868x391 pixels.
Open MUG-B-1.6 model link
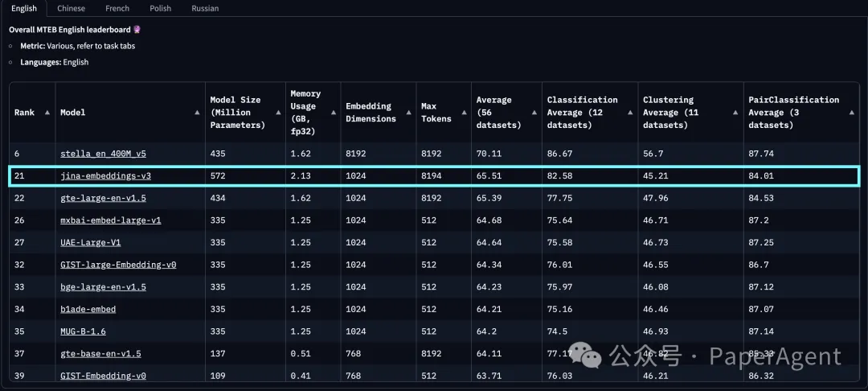83,331
